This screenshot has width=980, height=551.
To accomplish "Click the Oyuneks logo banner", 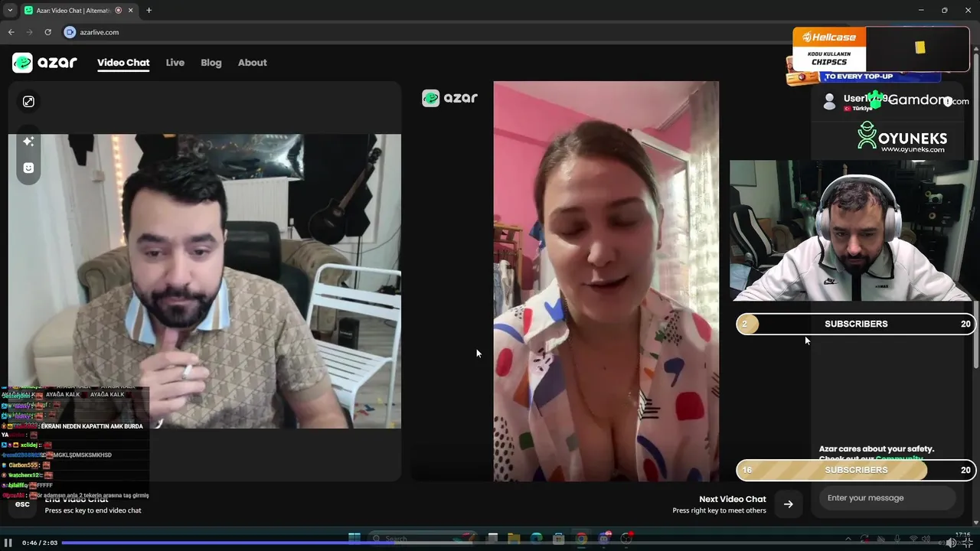I will pyautogui.click(x=902, y=139).
